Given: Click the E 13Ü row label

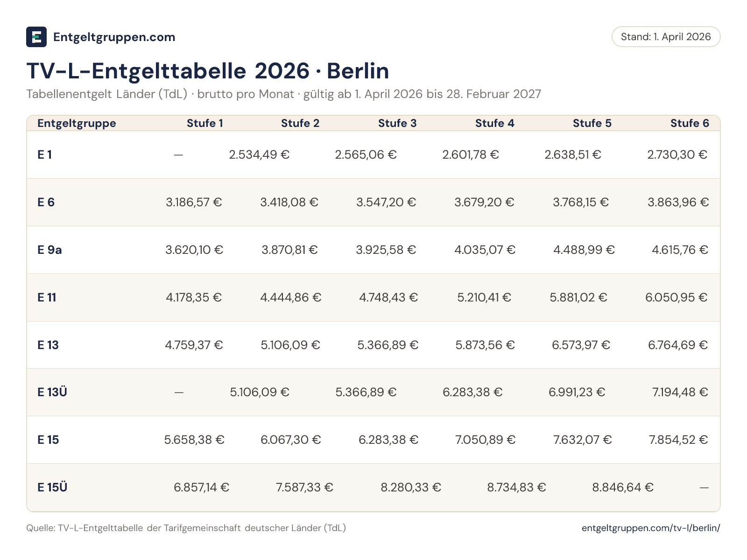Looking at the screenshot, I should [x=52, y=392].
